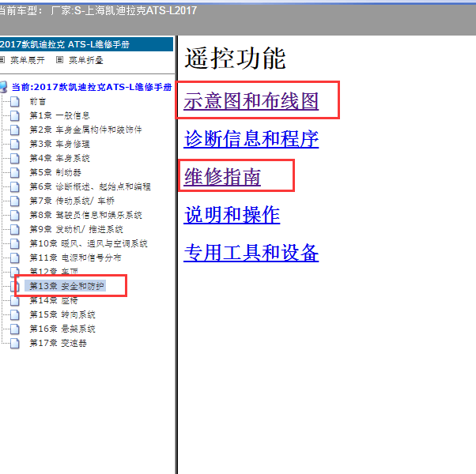Viewport: 476px width, 474px height.
Task: Click the page icon beside 第15章 转向系统
Action: coord(14,314)
